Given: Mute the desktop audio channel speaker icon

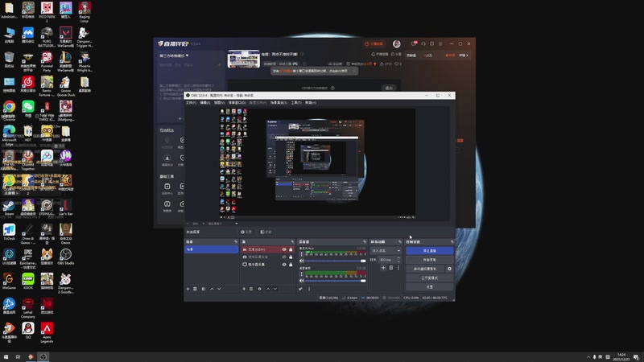Looking at the screenshot, I should [302, 281].
